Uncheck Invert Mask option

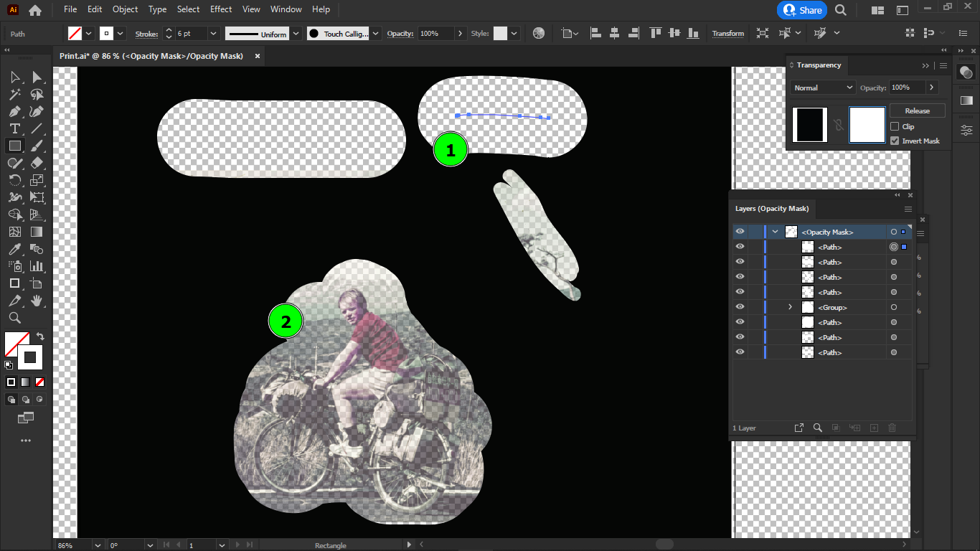click(x=895, y=141)
